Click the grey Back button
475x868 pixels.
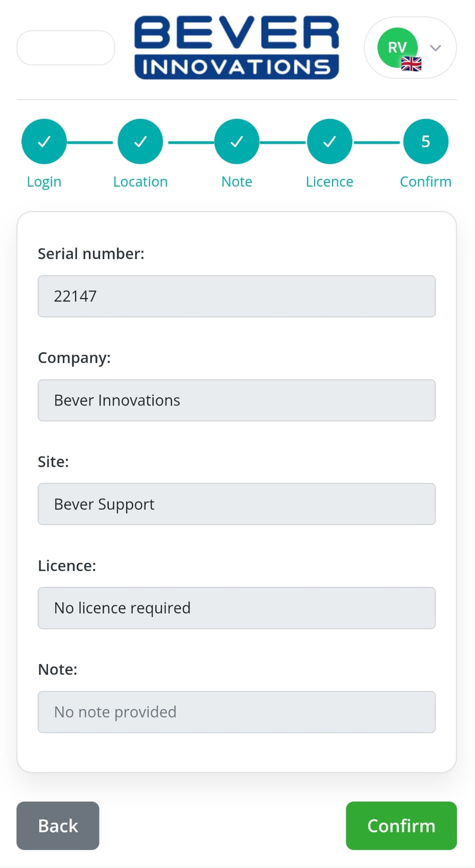(58, 826)
